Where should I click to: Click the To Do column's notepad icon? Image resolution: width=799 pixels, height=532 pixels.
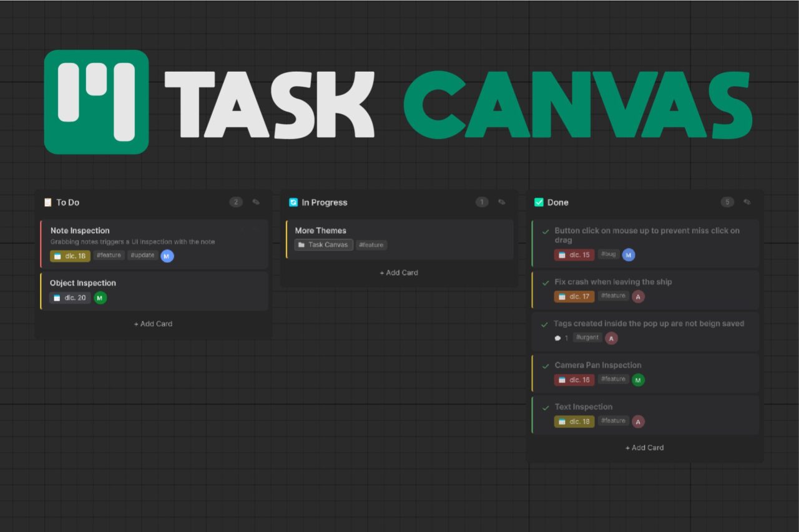48,202
